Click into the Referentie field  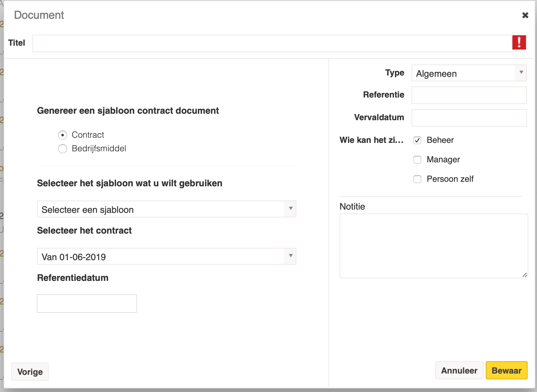469,95
